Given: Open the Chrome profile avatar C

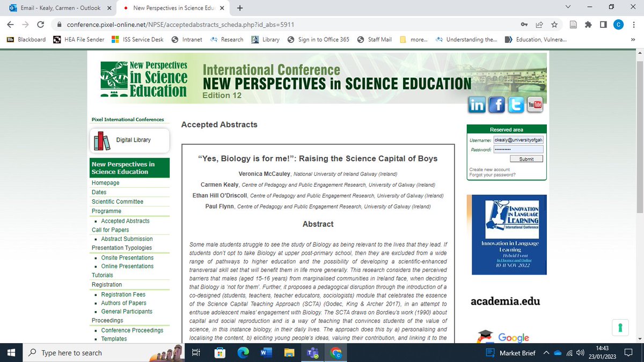Looking at the screenshot, I should (619, 25).
